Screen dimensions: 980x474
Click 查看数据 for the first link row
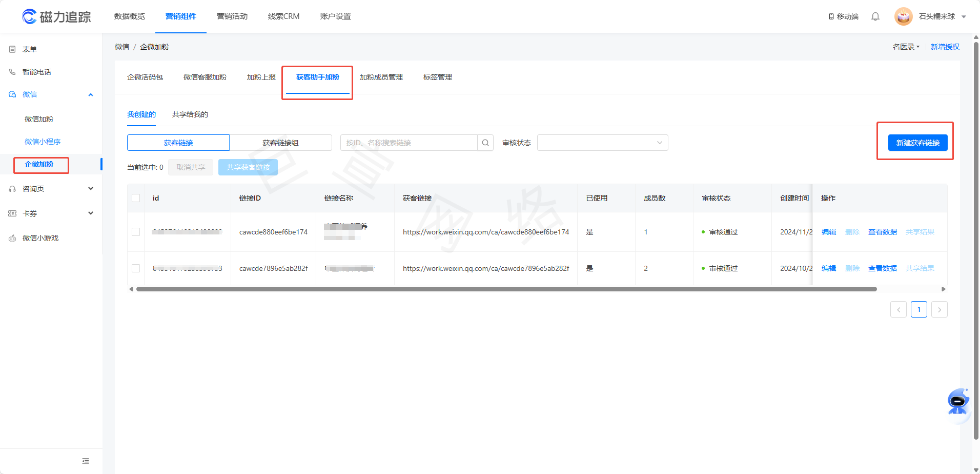pyautogui.click(x=882, y=232)
